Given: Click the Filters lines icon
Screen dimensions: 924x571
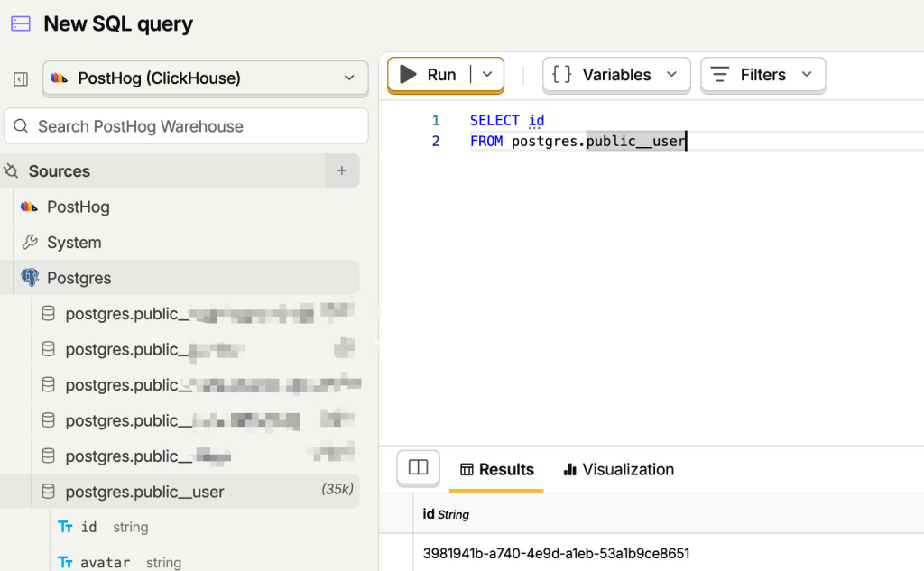Looking at the screenshot, I should click(x=720, y=74).
